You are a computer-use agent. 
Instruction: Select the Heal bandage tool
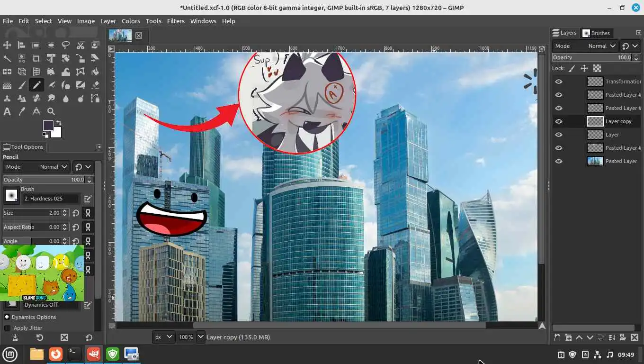(36, 99)
